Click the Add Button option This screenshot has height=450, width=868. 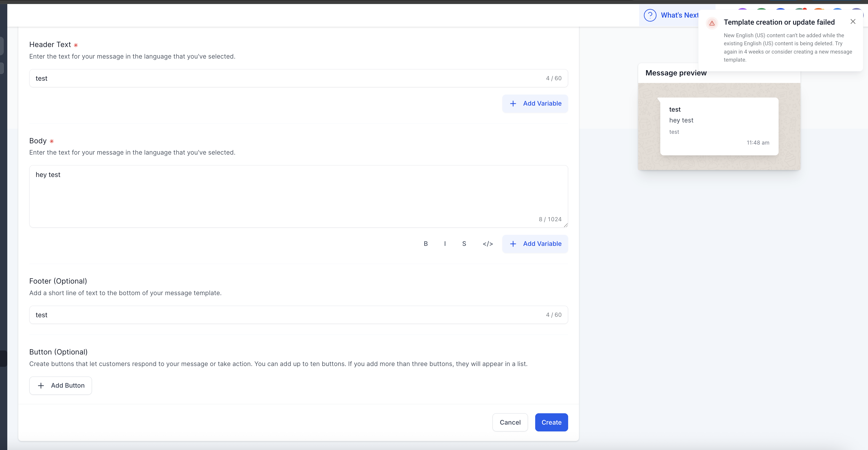(61, 385)
